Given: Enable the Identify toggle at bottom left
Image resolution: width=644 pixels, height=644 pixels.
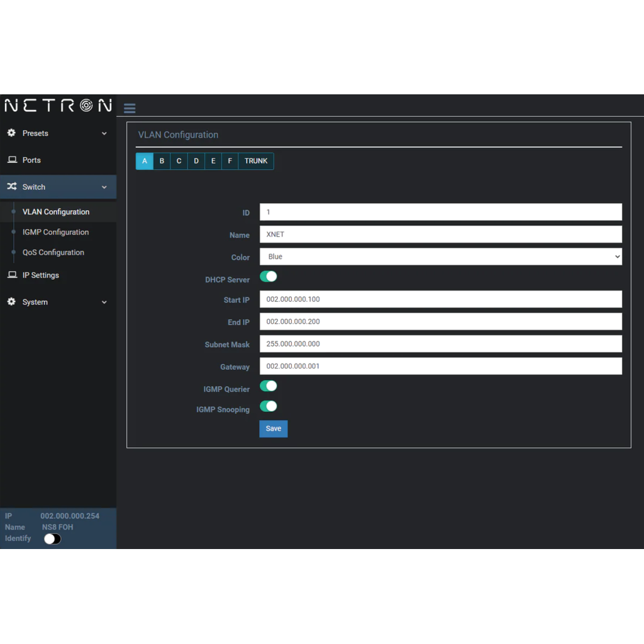Looking at the screenshot, I should 52,538.
